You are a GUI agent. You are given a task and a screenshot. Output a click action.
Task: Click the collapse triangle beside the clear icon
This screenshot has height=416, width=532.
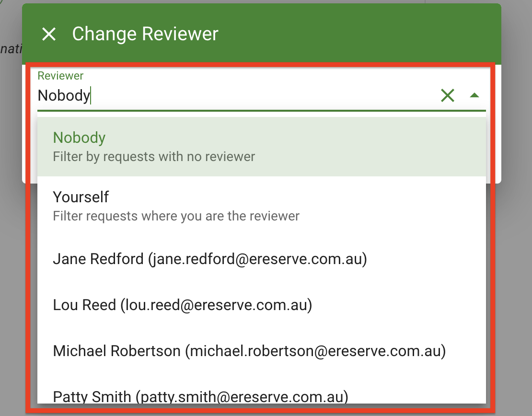coord(474,95)
